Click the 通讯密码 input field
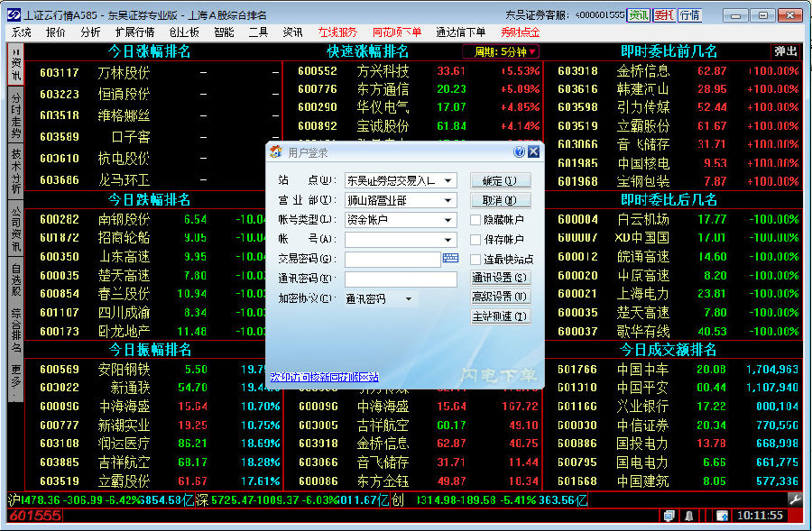 click(401, 279)
